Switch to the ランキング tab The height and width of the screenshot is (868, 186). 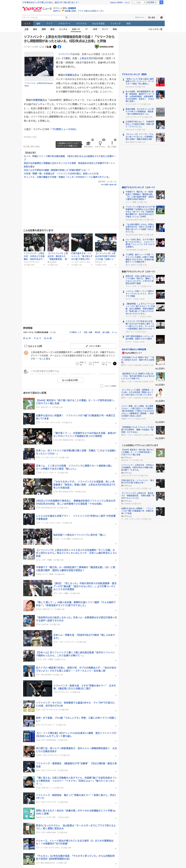coord(115,24)
